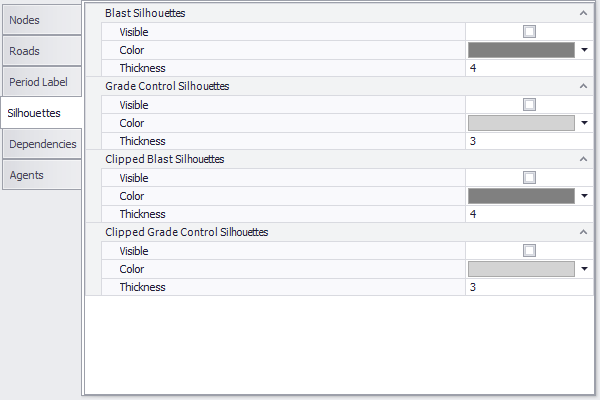Viewport: 600px width, 400px height.
Task: Enable Visible checkbox for Blast Silhouettes
Action: click(529, 31)
